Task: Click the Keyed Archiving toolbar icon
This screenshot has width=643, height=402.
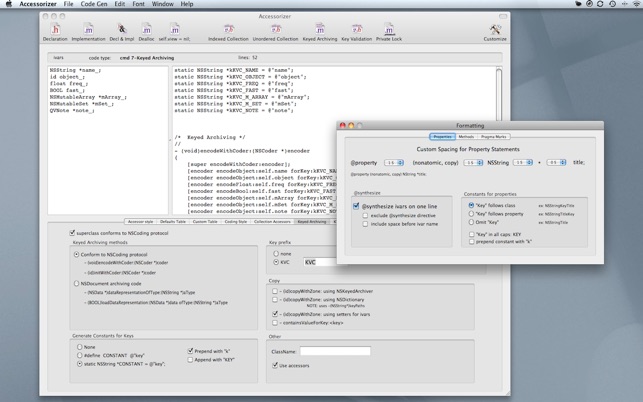Action: click(320, 30)
